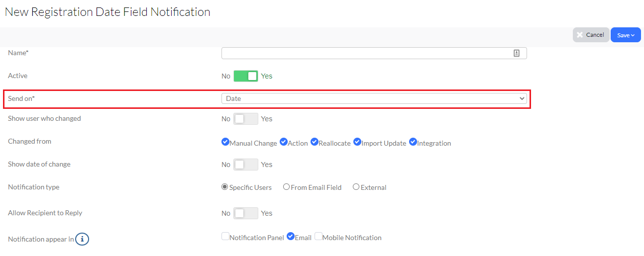The image size is (644, 256).
Task: Click the X icon on Cancel button
Action: 580,35
